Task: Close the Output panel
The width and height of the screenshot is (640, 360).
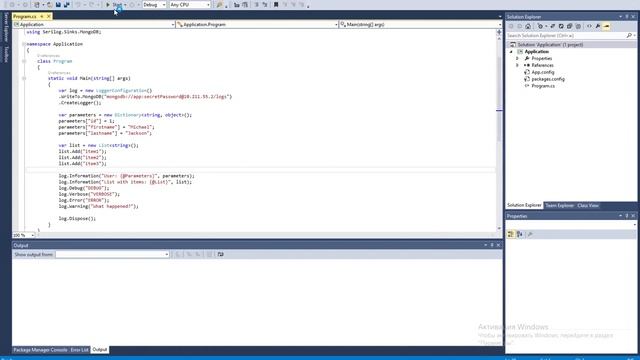Action: pyautogui.click(x=498, y=245)
